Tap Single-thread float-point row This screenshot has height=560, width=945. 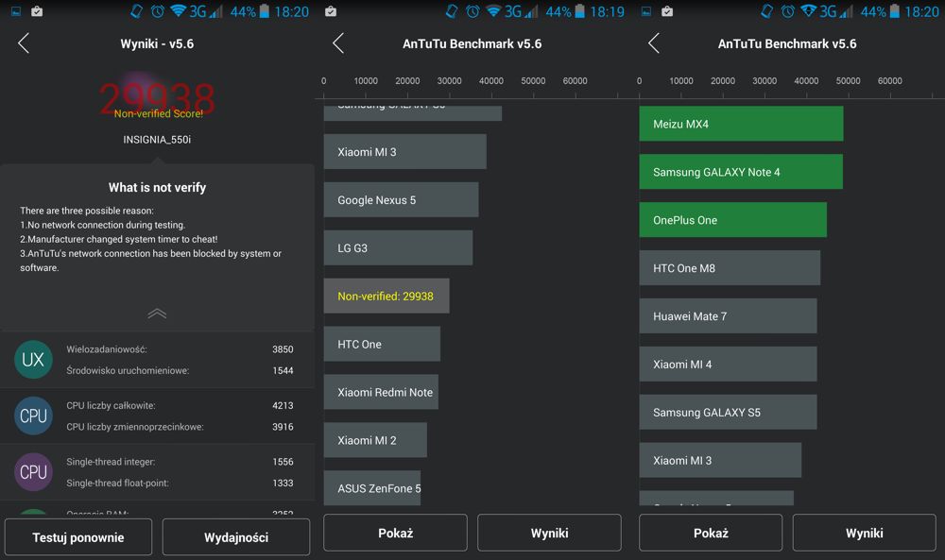180,483
